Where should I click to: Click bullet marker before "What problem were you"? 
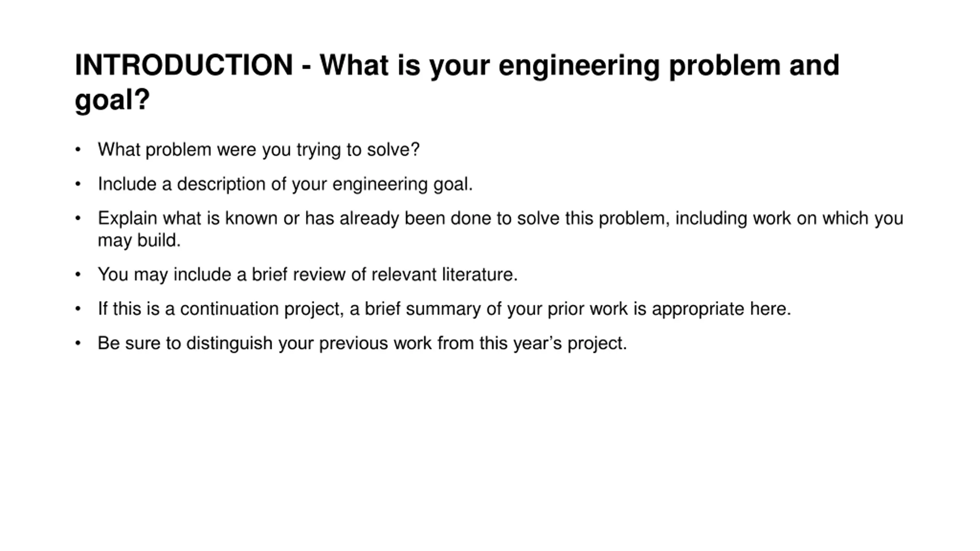(x=78, y=150)
